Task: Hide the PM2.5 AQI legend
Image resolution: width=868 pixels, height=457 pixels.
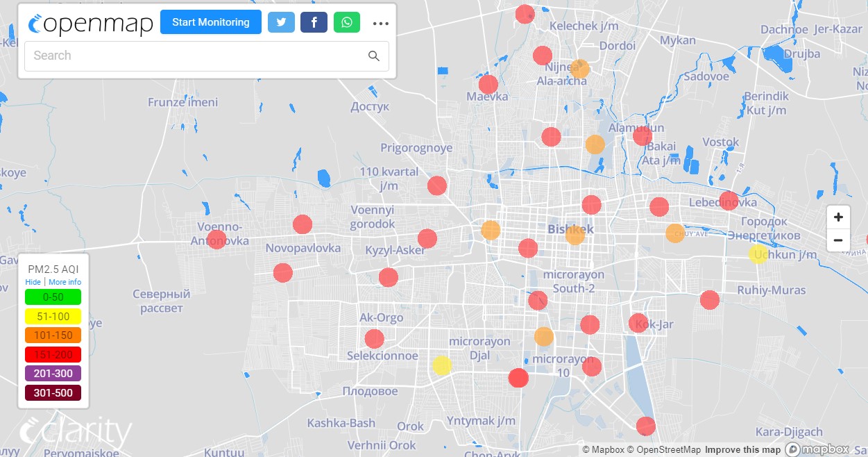Action: click(33, 282)
